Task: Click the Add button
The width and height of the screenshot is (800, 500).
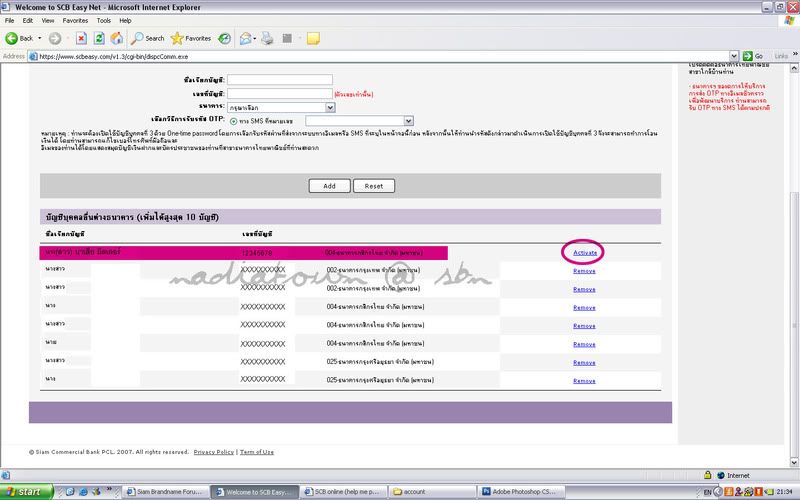Action: 329,186
